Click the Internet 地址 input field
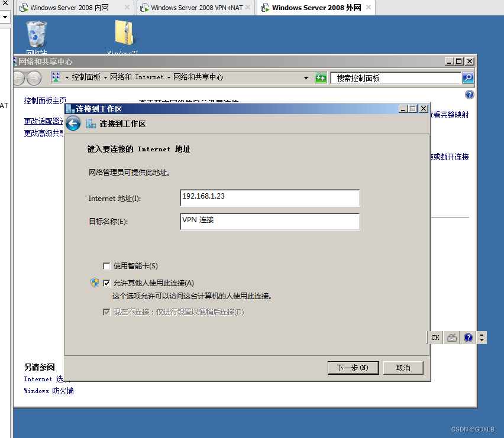Image resolution: width=504 pixels, height=438 pixels. click(270, 198)
